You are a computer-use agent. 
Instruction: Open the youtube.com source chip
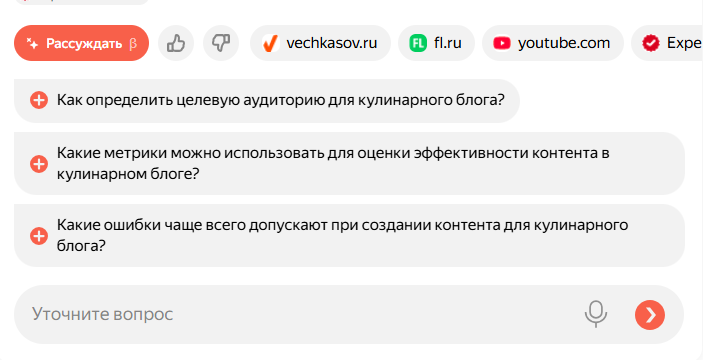(553, 43)
